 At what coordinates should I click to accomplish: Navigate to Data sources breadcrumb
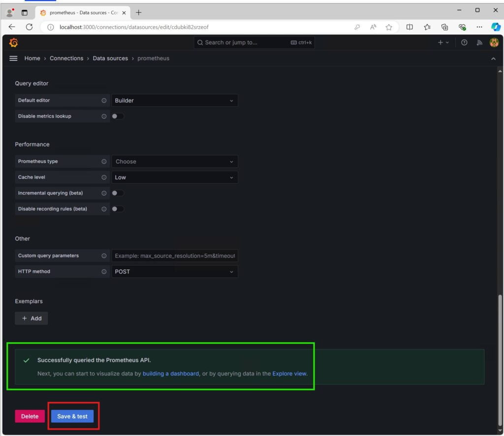pos(110,58)
